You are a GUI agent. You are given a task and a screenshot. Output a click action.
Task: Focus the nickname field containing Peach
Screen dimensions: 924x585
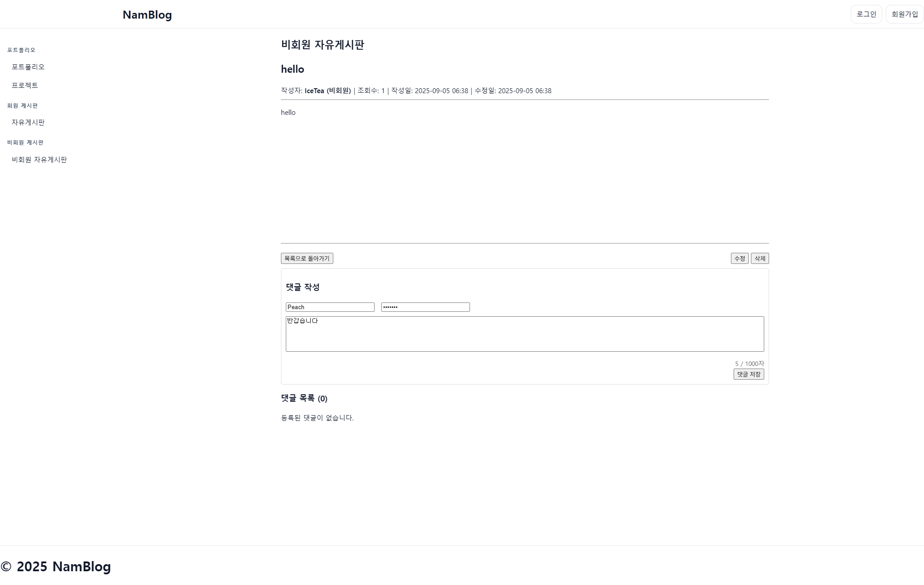coord(330,307)
